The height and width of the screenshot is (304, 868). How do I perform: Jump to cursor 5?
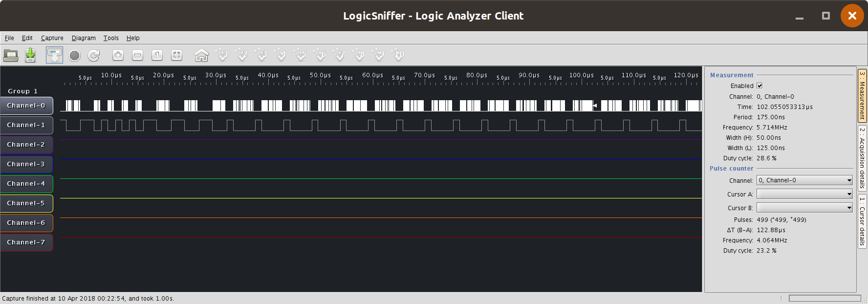301,55
